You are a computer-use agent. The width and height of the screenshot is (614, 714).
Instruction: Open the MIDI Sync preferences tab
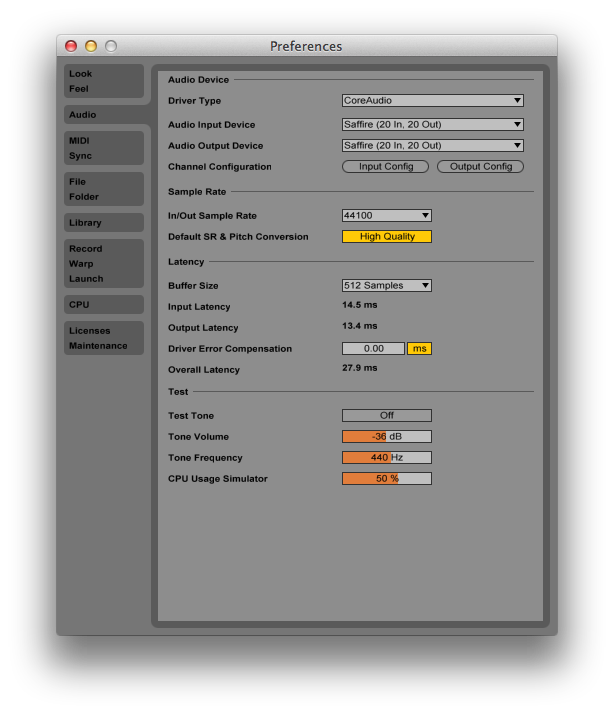pyautogui.click(x=104, y=148)
